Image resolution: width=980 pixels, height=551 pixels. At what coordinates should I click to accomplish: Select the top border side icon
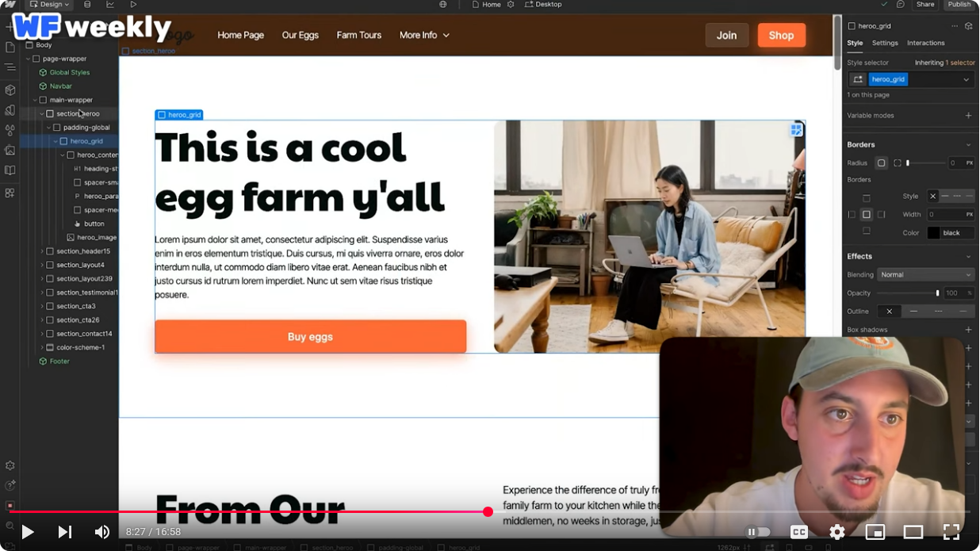point(867,198)
